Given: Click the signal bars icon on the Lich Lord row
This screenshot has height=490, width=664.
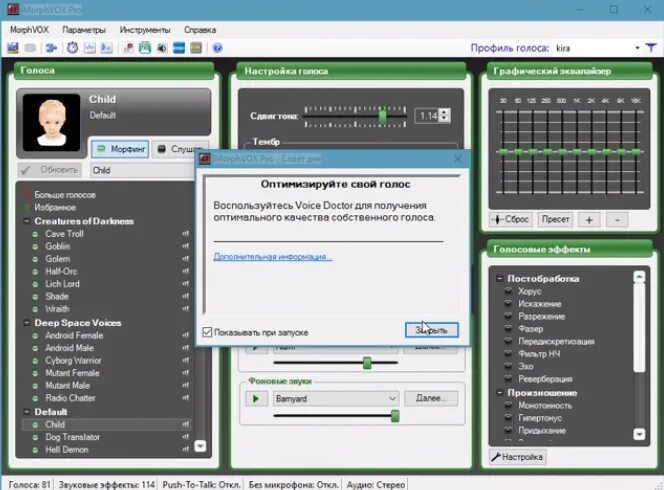Looking at the screenshot, I should [x=185, y=284].
